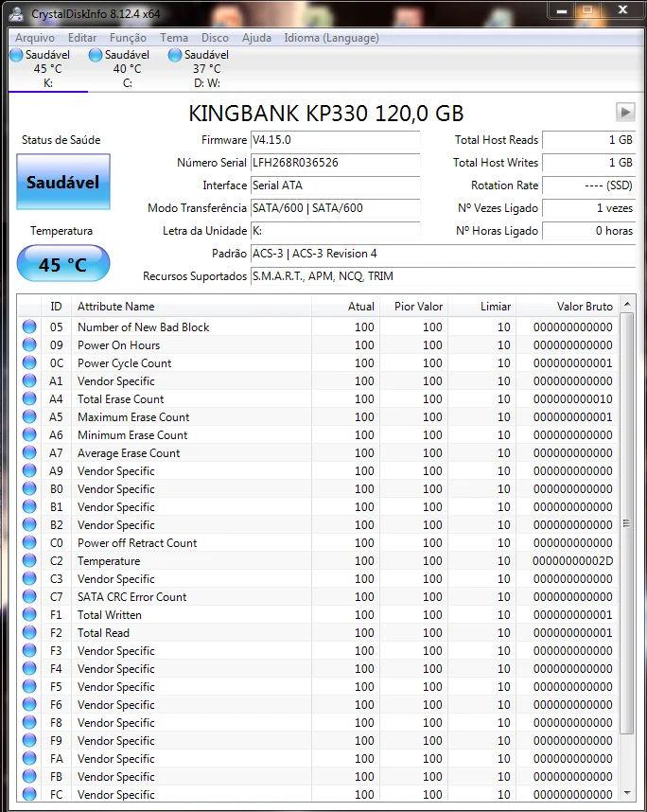Select the B2 Vendor Specific row name
The height and width of the screenshot is (812, 647).
116,525
